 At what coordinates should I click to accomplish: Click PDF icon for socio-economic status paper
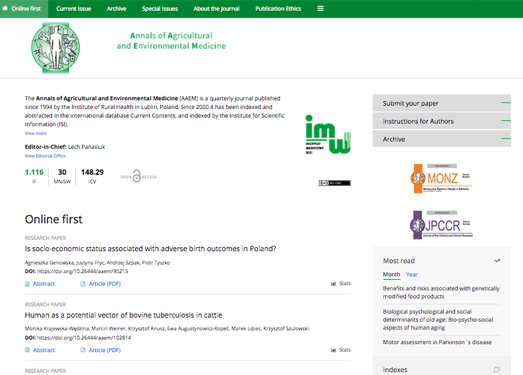pos(83,284)
